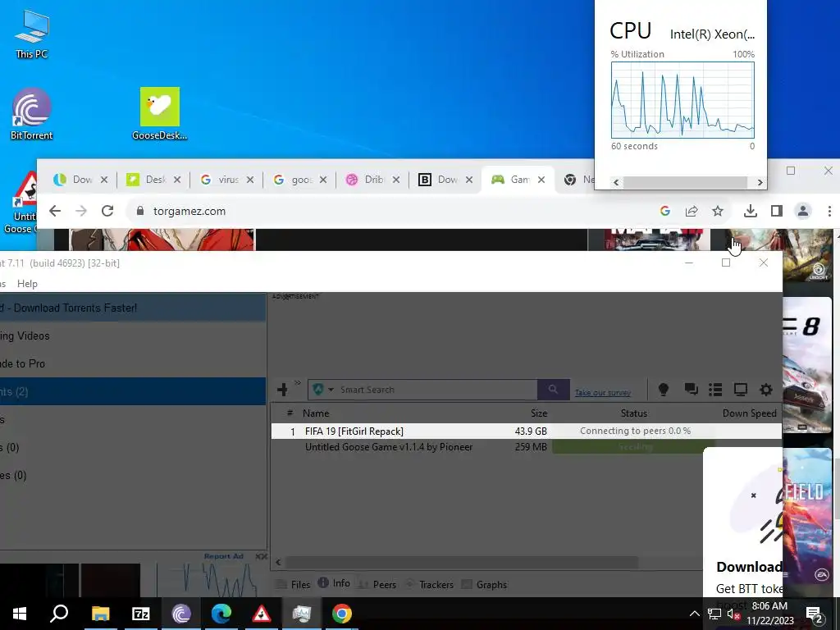Viewport: 840px width, 630px height.
Task: Select the Upgrade to Pro sidebar item
Action: pyautogui.click(x=132, y=363)
